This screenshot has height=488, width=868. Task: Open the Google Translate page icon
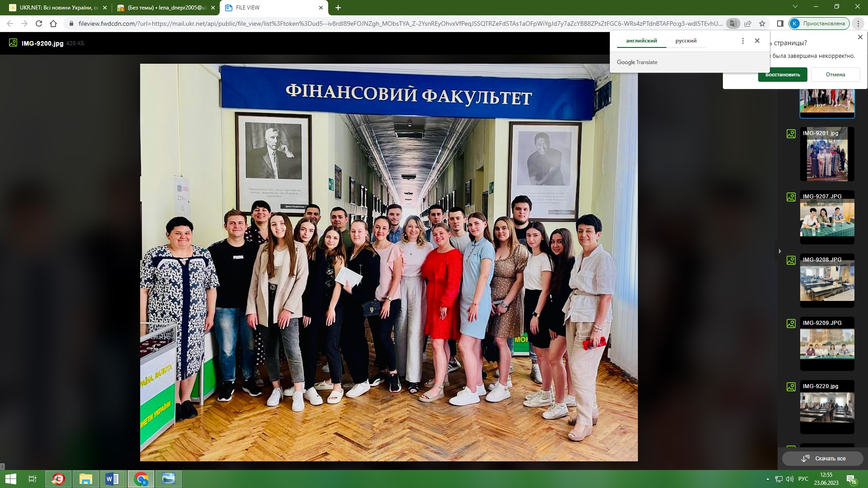tap(733, 23)
